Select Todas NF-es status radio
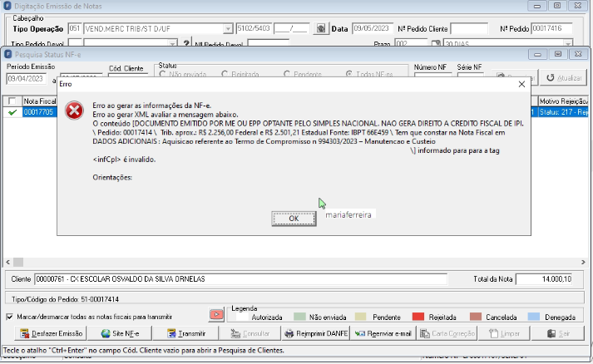This screenshot has height=364, width=593. (349, 74)
